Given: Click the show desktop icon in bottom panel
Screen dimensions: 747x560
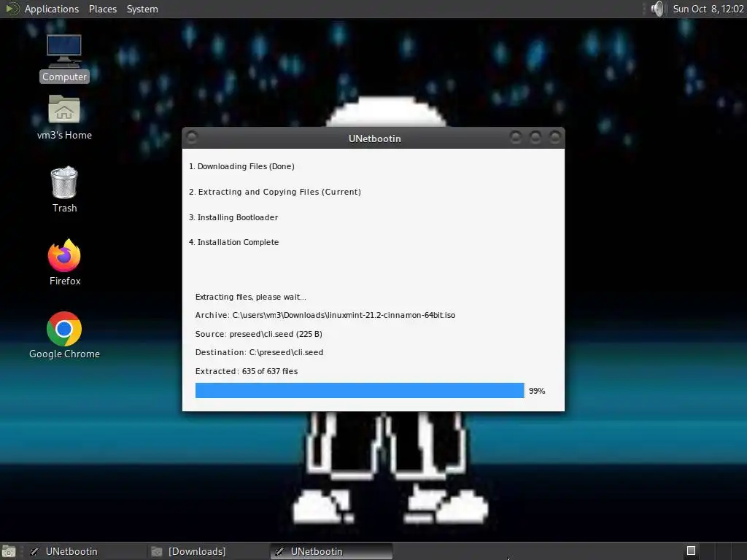Looking at the screenshot, I should (9, 551).
